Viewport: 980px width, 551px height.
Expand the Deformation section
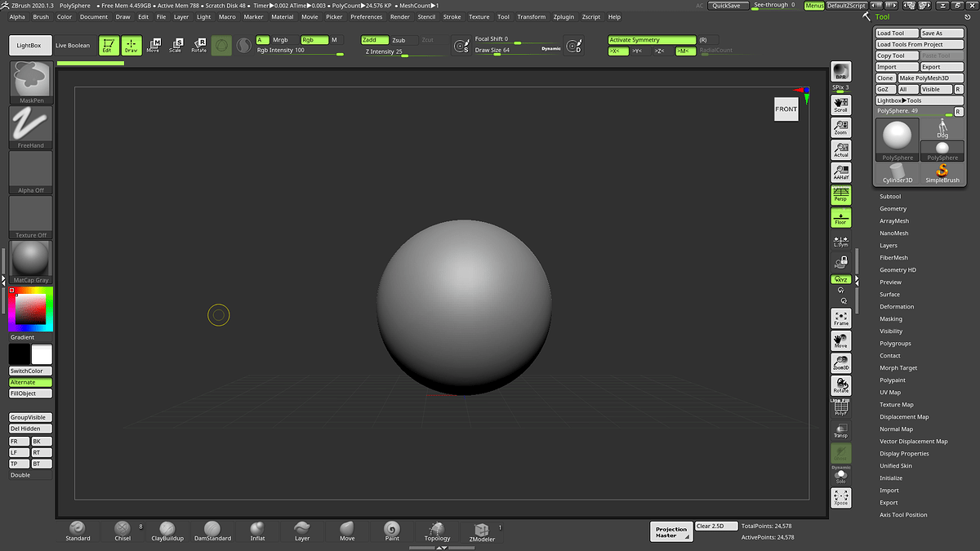[897, 306]
